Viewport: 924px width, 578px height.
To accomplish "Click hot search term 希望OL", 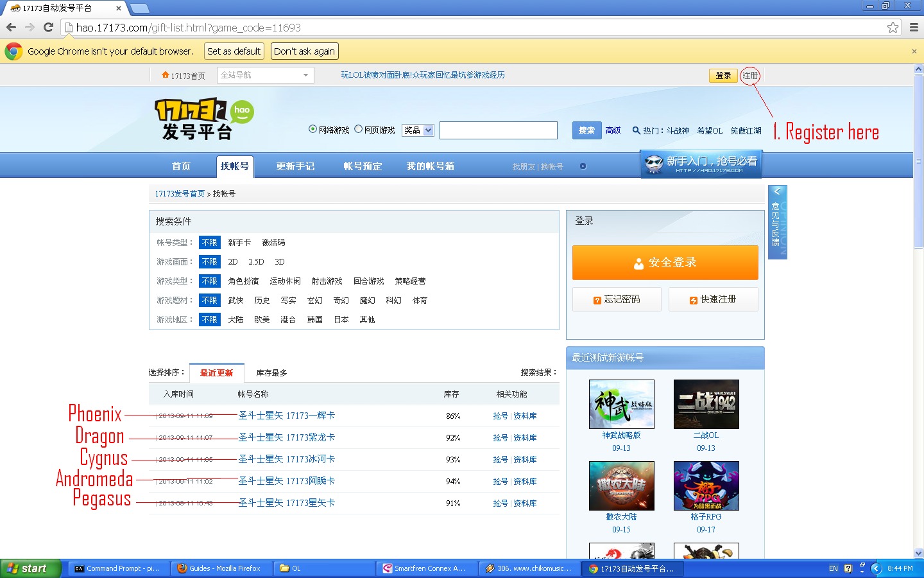I will (x=710, y=130).
